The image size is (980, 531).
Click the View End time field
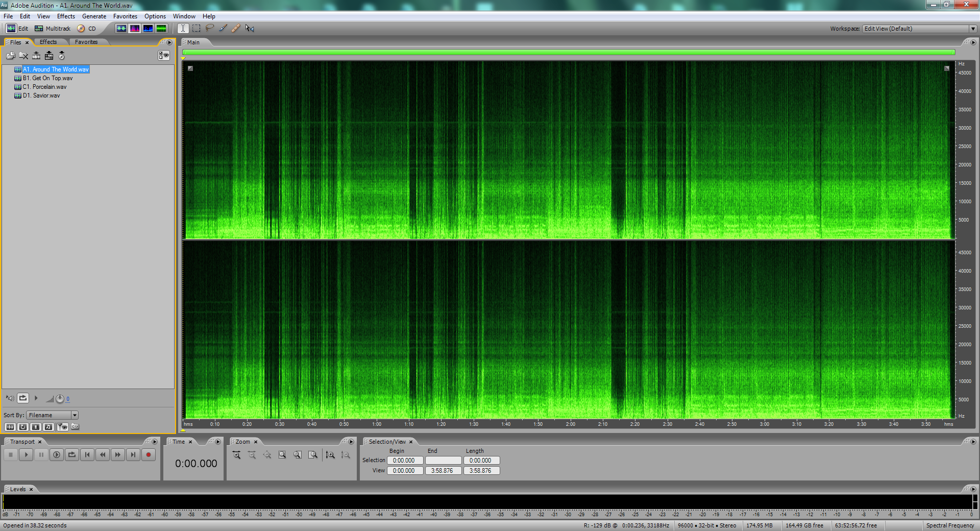(x=444, y=471)
